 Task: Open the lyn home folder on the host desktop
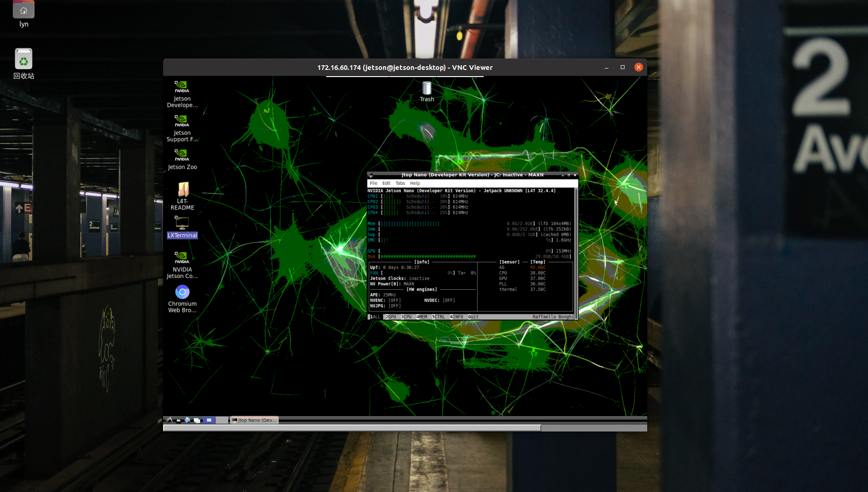pyautogui.click(x=24, y=14)
